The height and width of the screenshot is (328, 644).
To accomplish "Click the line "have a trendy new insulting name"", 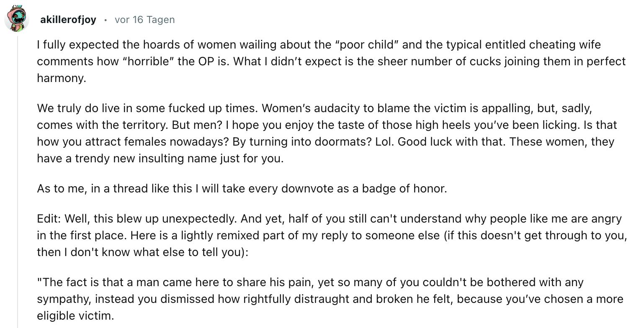I will pyautogui.click(x=160, y=159).
